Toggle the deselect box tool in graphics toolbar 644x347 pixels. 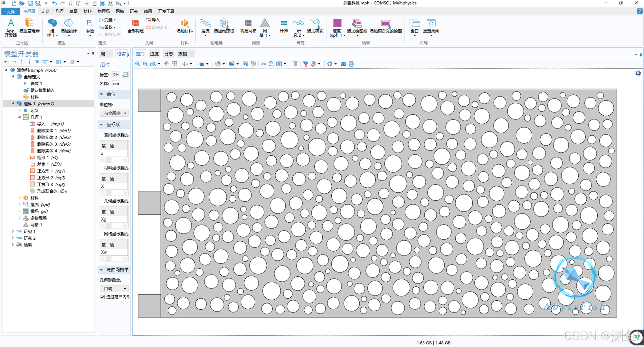click(253, 64)
